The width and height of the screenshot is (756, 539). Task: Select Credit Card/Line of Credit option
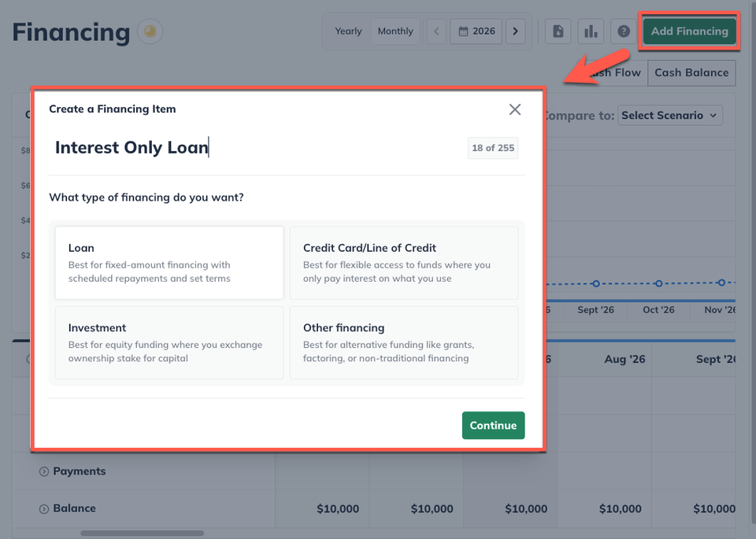coord(404,263)
